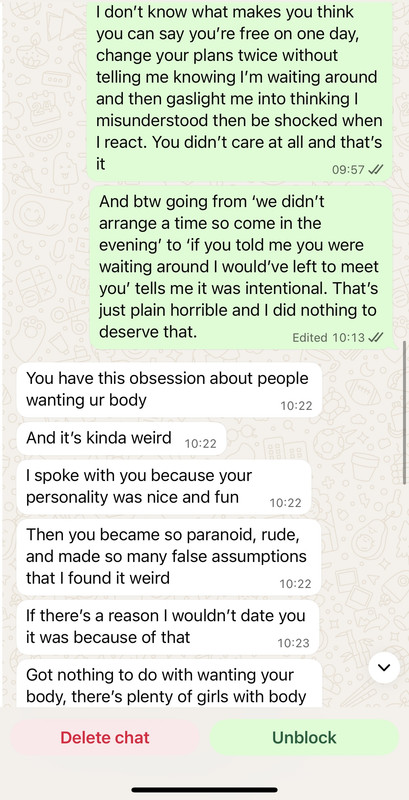Tap the 10:23 timestamp on received message
The width and height of the screenshot is (409, 800).
(x=293, y=643)
